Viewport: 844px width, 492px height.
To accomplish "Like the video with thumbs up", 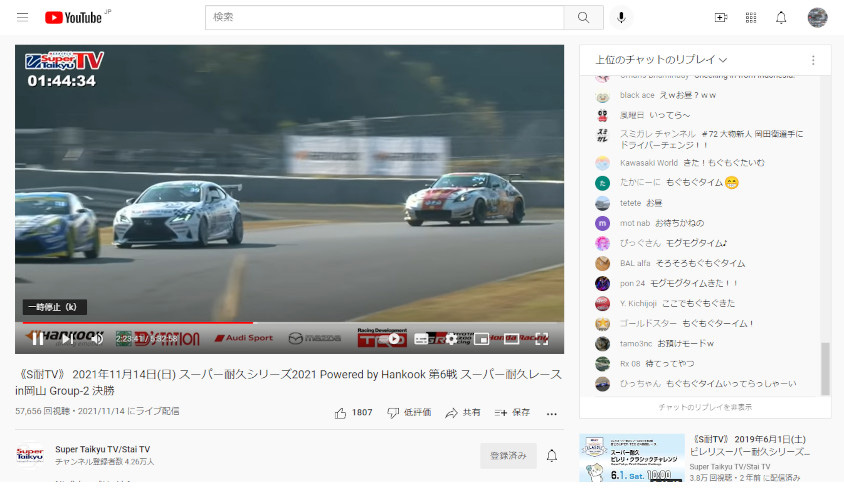I will pyautogui.click(x=353, y=412).
